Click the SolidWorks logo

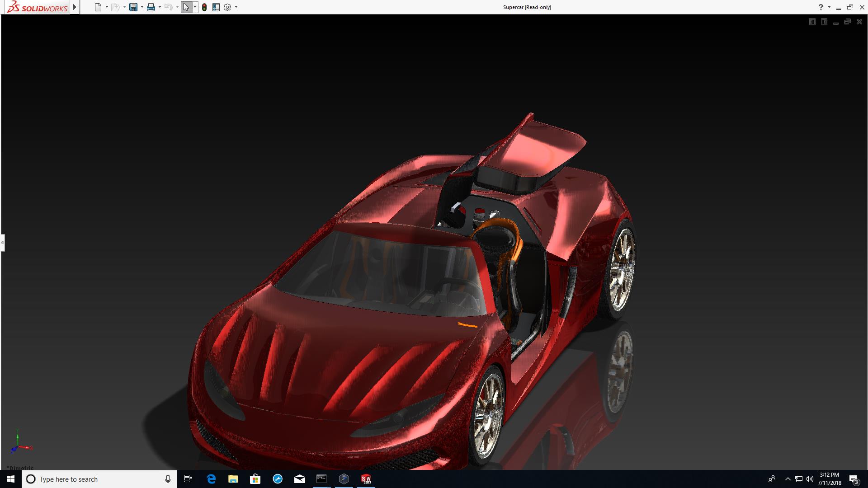pos(38,7)
